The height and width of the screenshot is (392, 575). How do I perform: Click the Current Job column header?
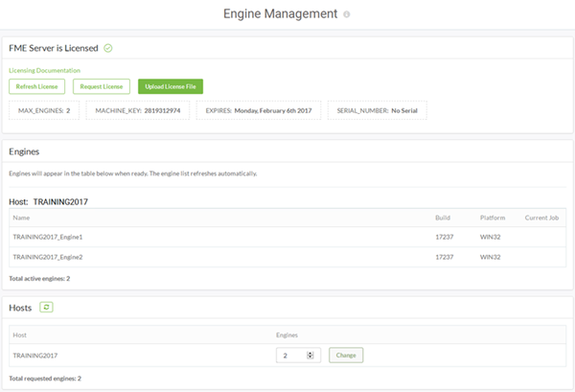(541, 218)
